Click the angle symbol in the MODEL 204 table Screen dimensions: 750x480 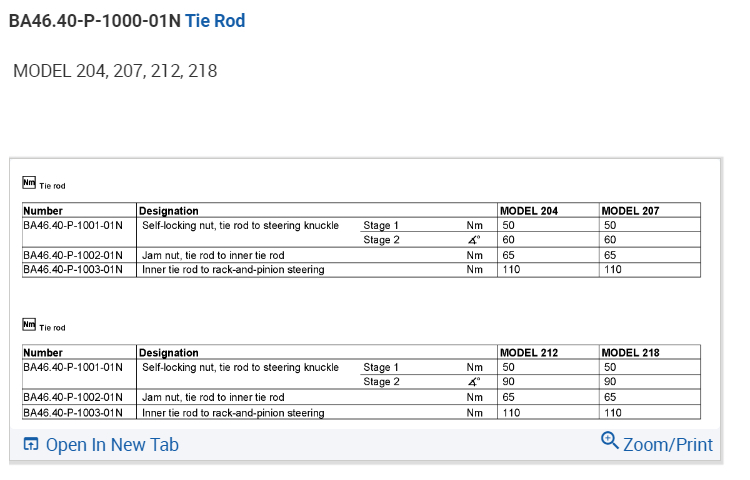tap(474, 240)
